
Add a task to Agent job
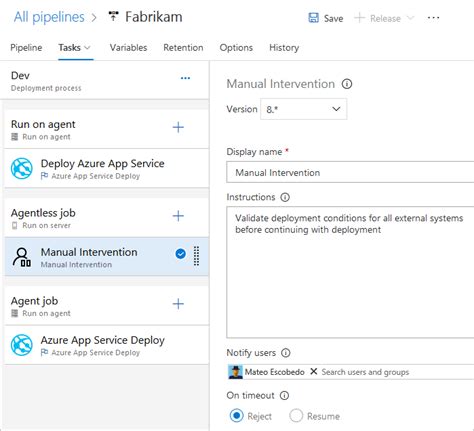point(178,304)
